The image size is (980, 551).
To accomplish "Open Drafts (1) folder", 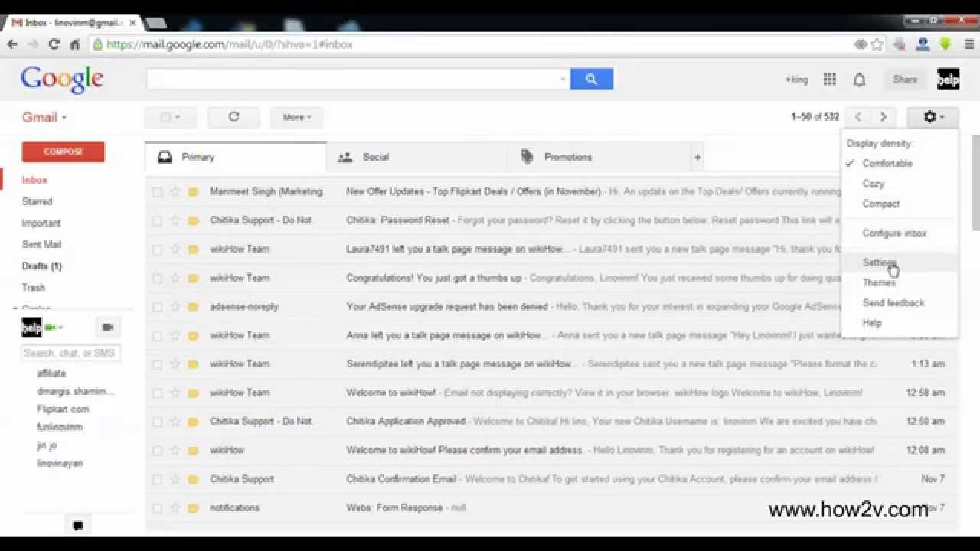I will click(42, 266).
